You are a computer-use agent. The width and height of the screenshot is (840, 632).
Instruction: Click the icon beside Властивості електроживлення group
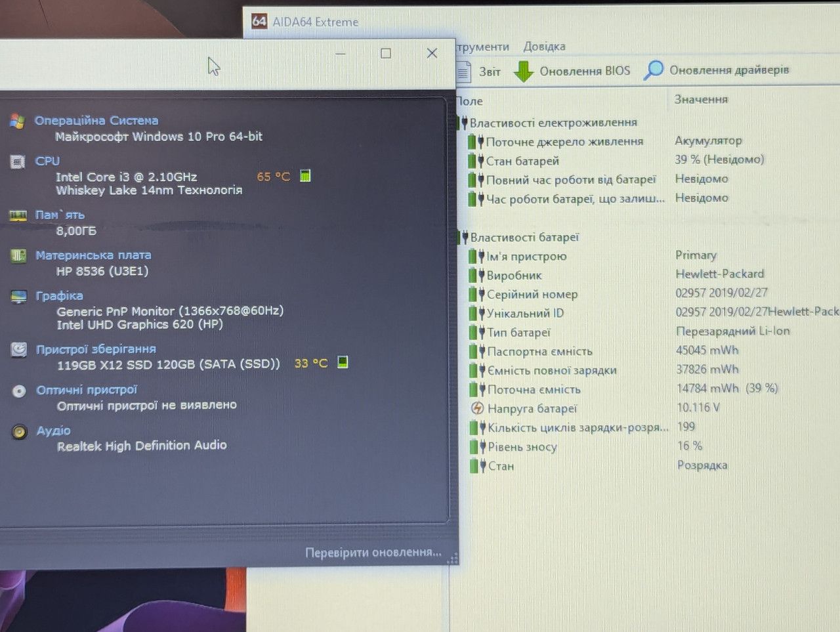(x=463, y=123)
